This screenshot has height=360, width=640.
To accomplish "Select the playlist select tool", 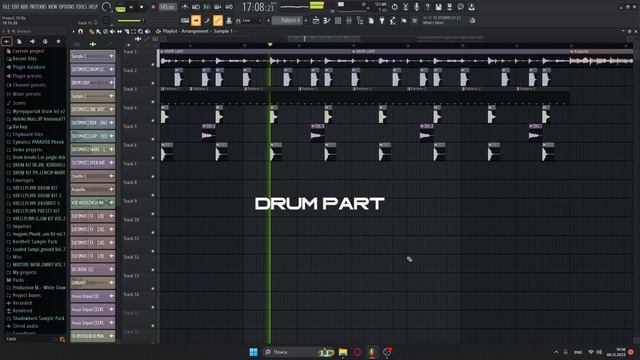I will pos(133,31).
